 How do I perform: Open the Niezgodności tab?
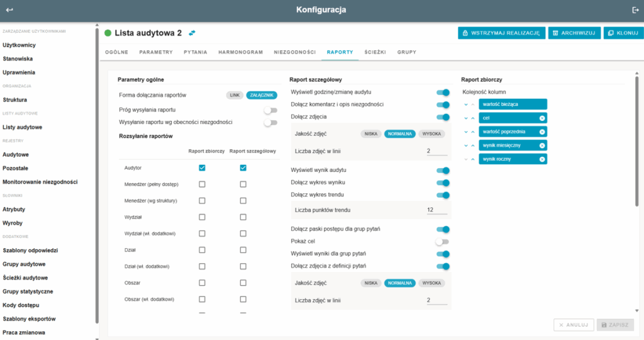[294, 52]
